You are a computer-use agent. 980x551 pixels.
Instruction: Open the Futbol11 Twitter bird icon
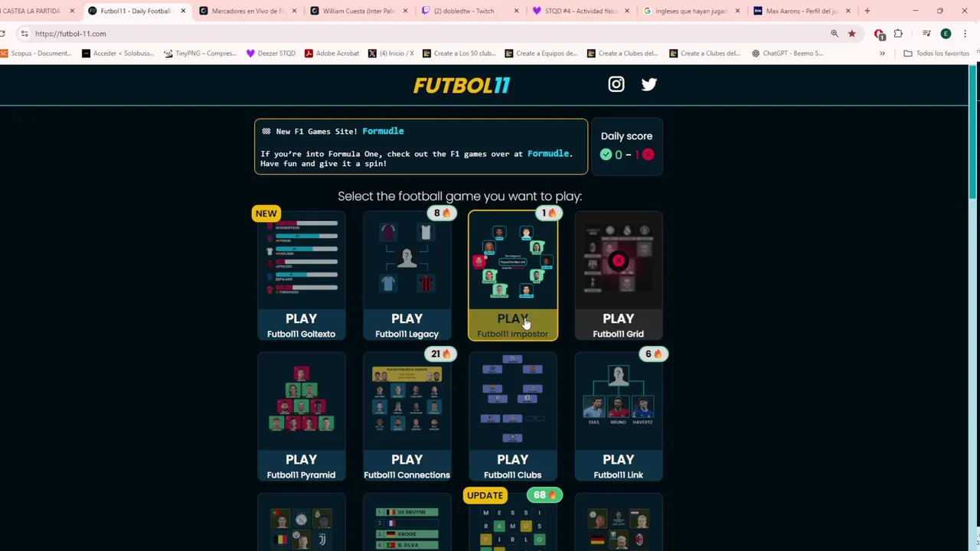coord(648,84)
